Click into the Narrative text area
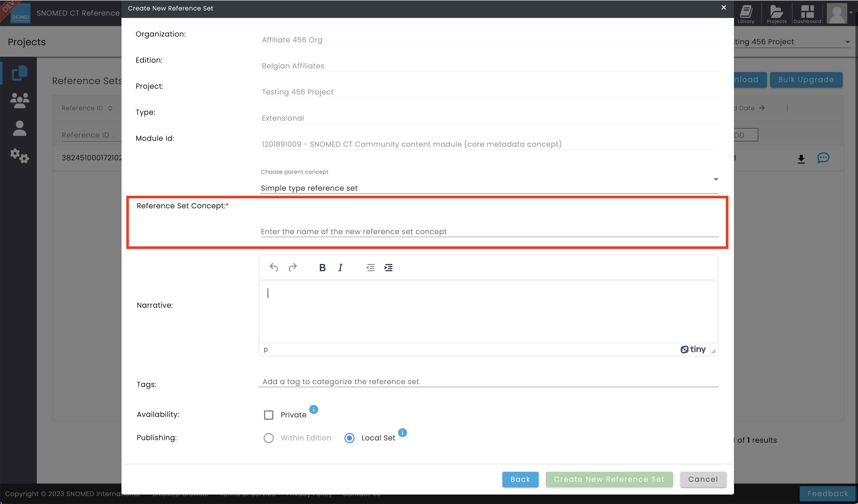The height and width of the screenshot is (504, 858). point(488,311)
